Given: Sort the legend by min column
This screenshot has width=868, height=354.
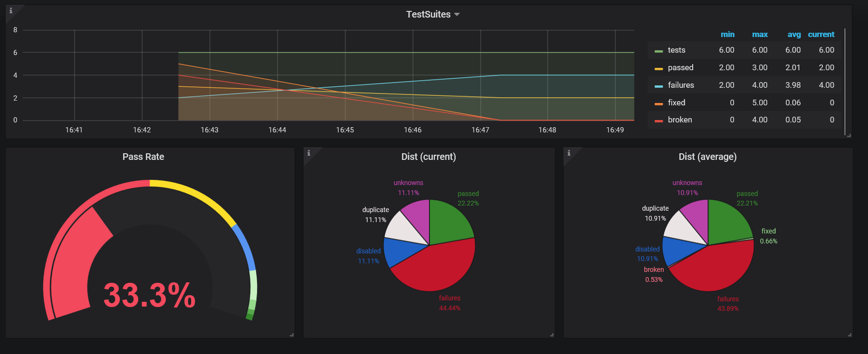Looking at the screenshot, I should 727,34.
